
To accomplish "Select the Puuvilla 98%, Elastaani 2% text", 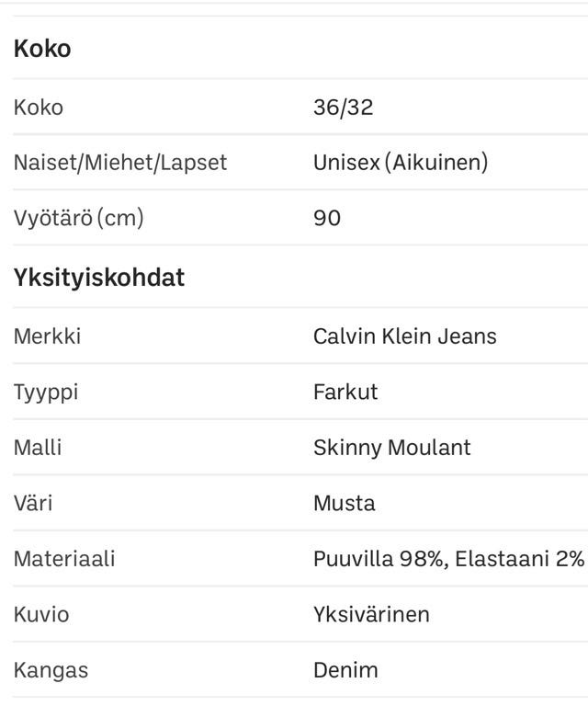I will coord(448,558).
